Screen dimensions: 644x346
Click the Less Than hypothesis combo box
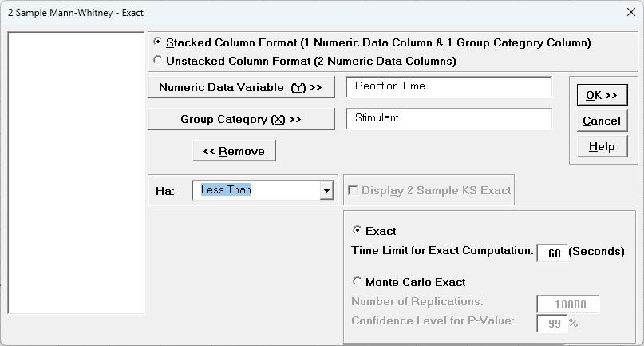[255, 190]
